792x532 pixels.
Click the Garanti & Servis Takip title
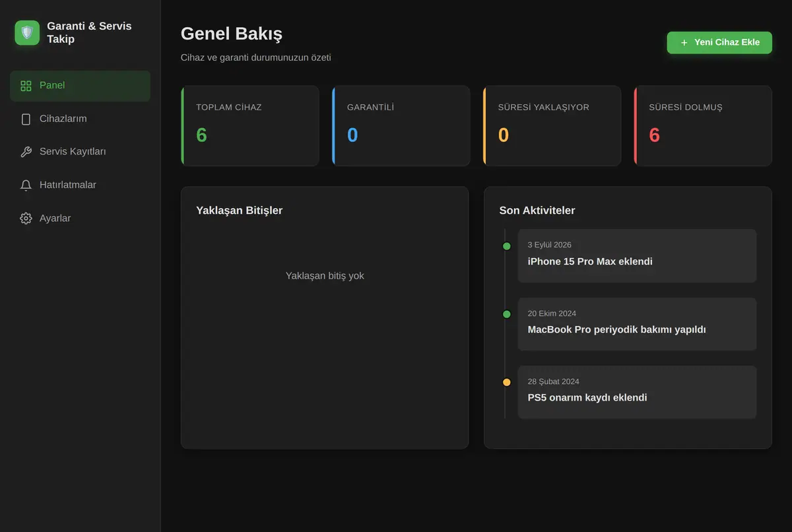[x=89, y=32]
